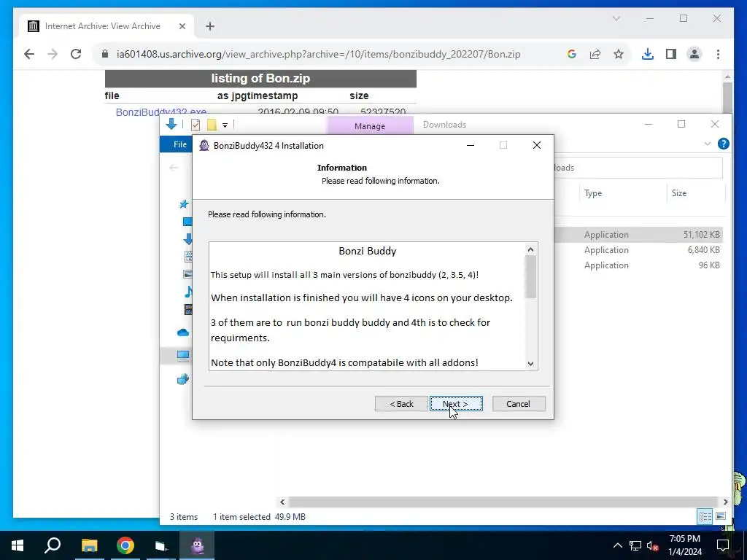Click OneDrive cloud in the navigation pane
Image resolution: width=747 pixels, height=560 pixels.
click(183, 332)
